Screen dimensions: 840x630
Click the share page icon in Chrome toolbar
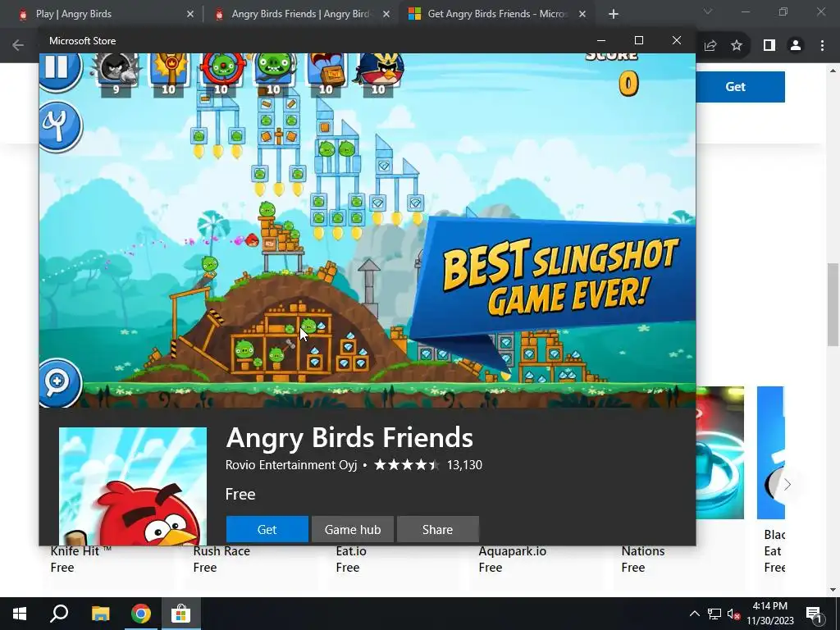710,46
